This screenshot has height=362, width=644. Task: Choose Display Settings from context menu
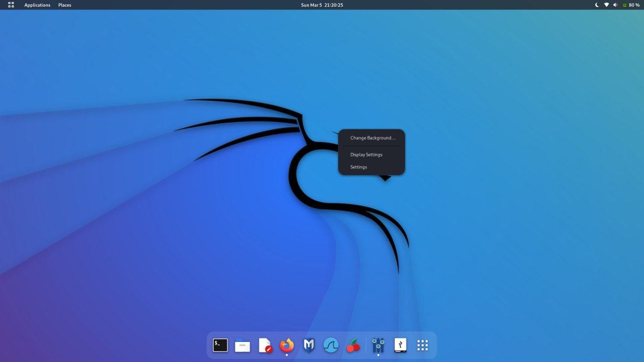point(366,155)
